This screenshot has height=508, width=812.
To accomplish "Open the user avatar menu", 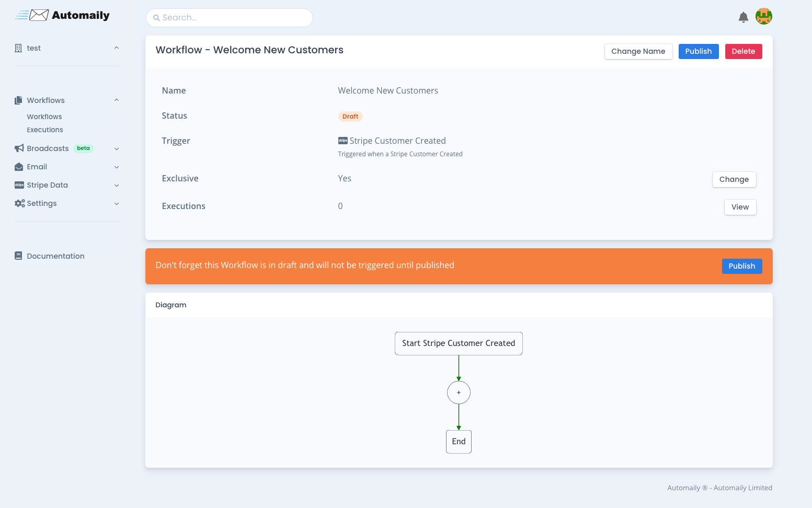I will point(764,16).
